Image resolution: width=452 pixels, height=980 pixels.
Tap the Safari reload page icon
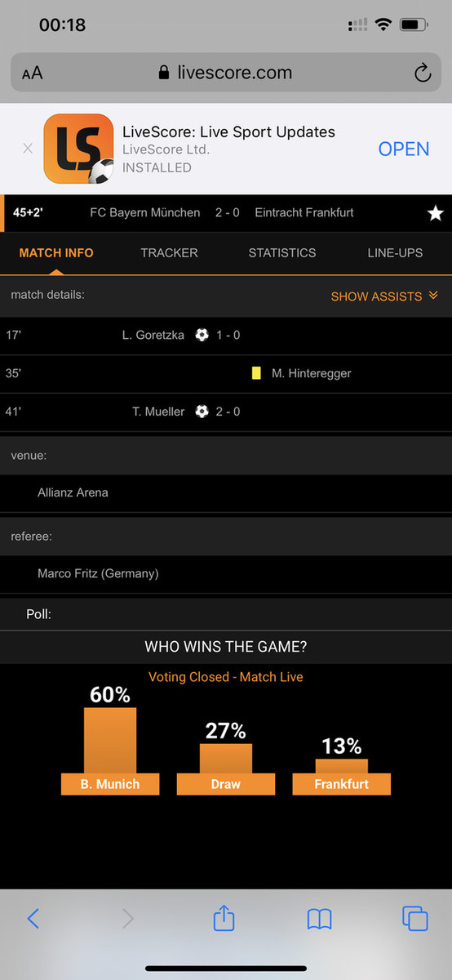(x=422, y=73)
